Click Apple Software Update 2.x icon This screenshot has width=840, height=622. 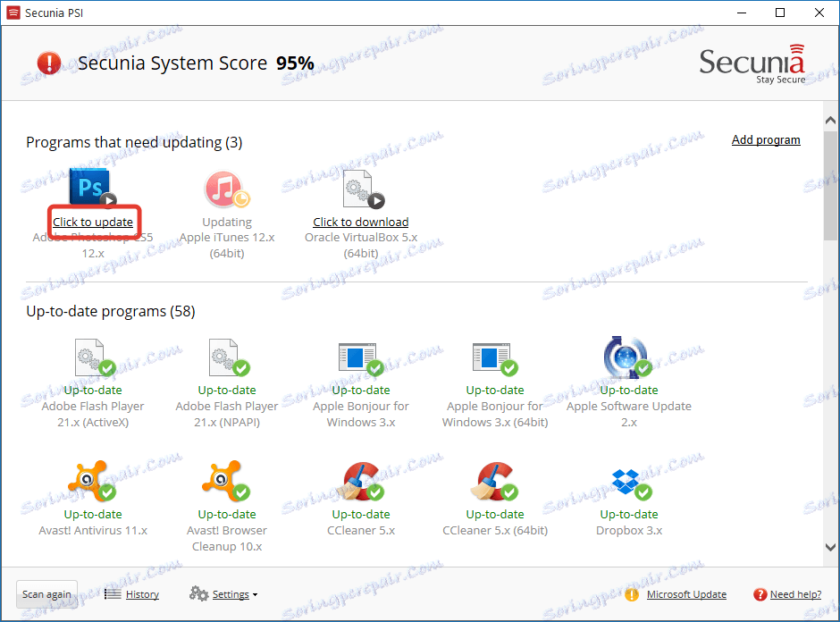(626, 357)
